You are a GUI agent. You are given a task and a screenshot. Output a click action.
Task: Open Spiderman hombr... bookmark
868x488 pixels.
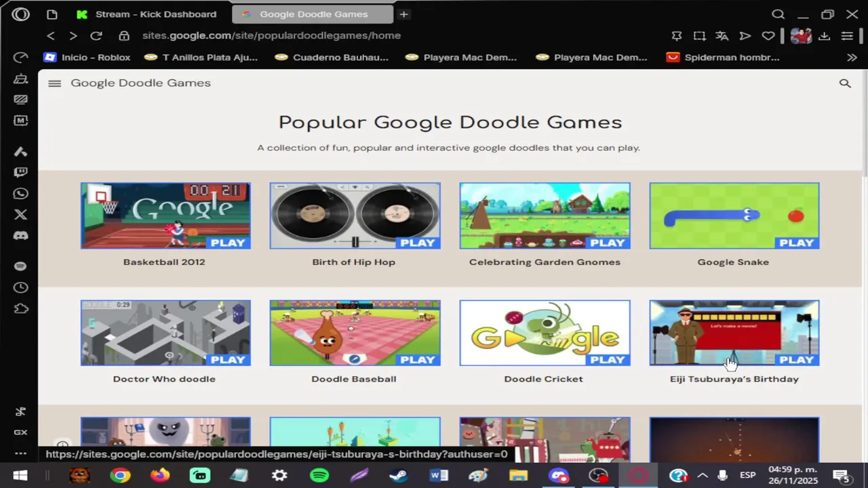click(x=724, y=58)
